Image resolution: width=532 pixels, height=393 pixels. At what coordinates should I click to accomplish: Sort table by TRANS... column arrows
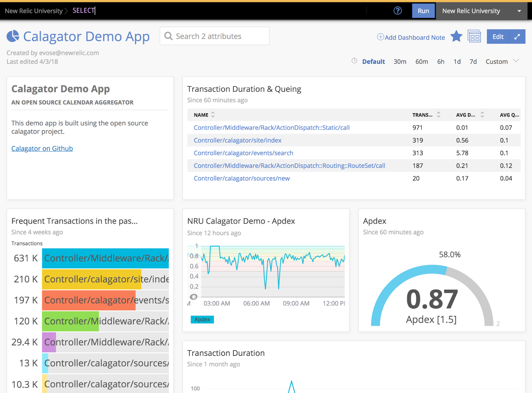click(x=439, y=115)
